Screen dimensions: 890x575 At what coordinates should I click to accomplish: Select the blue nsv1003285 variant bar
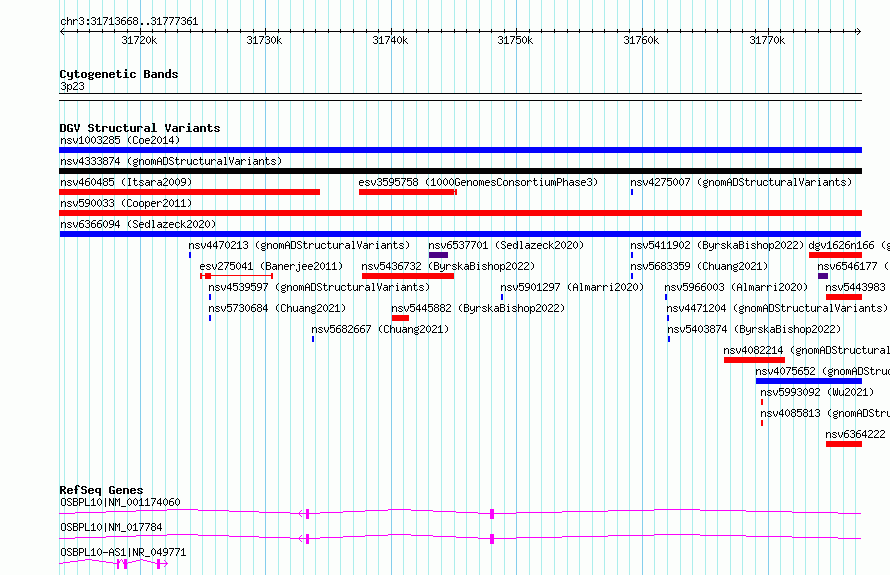[460, 150]
